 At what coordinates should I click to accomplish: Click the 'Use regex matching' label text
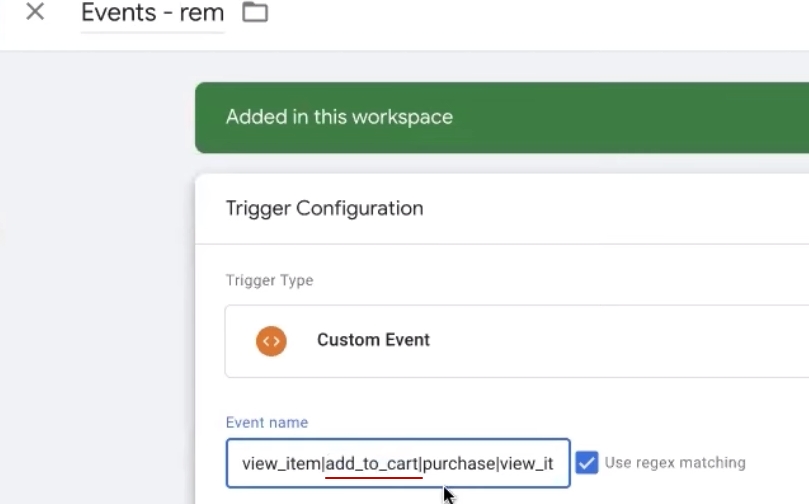675,463
